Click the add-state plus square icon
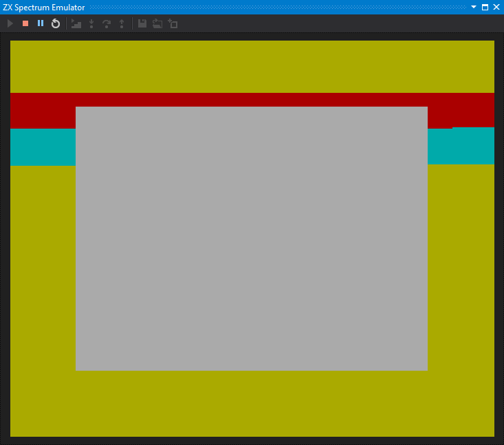 (x=173, y=23)
